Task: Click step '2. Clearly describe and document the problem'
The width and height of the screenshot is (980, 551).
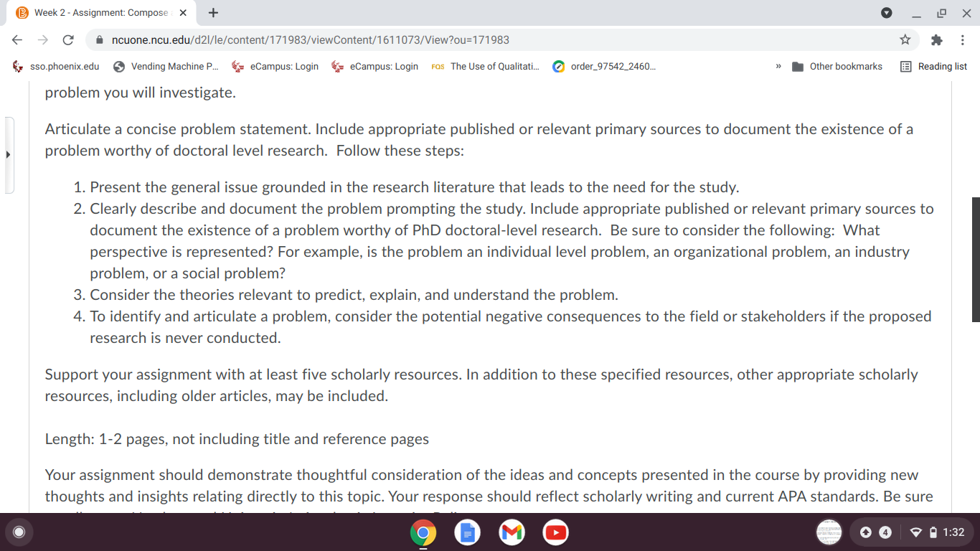Action: pyautogui.click(x=504, y=241)
